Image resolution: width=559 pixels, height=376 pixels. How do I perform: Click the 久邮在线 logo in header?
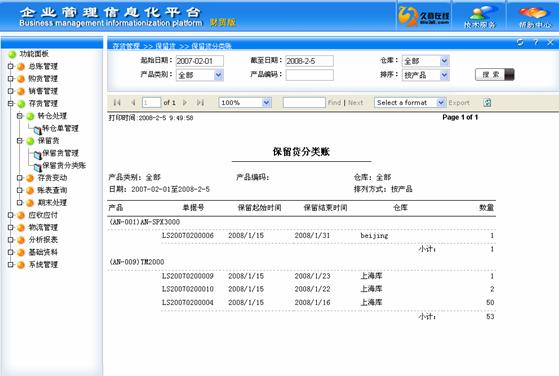[424, 16]
